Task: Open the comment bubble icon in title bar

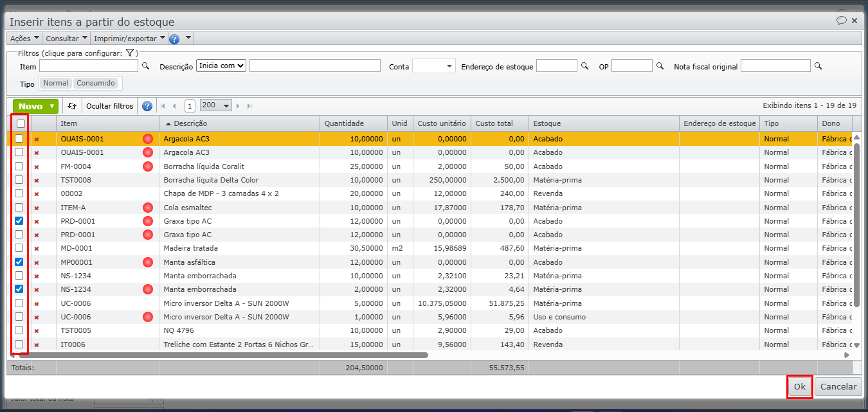Action: [x=841, y=21]
